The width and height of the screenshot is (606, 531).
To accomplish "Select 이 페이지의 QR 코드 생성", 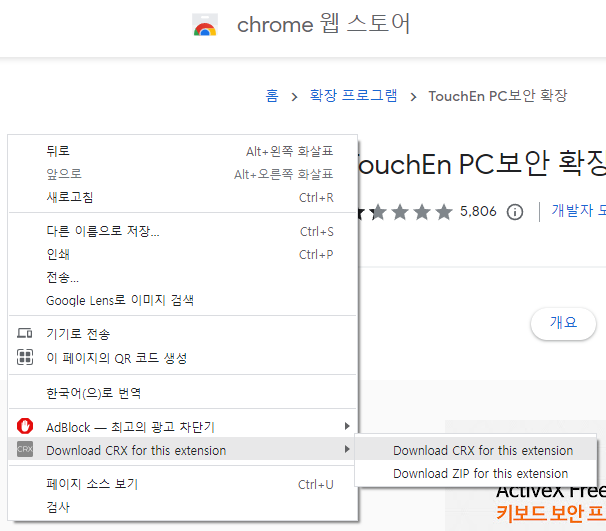I will 182,357.
